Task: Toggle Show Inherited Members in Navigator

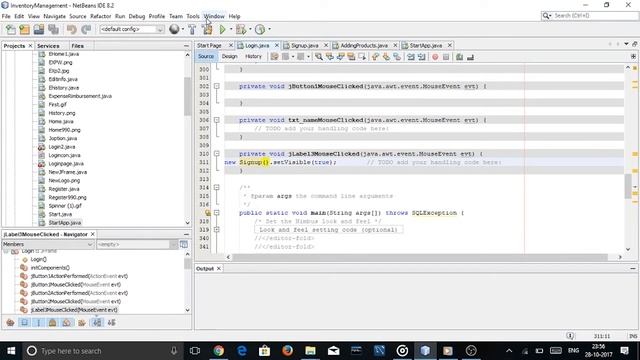Action: click(11, 323)
